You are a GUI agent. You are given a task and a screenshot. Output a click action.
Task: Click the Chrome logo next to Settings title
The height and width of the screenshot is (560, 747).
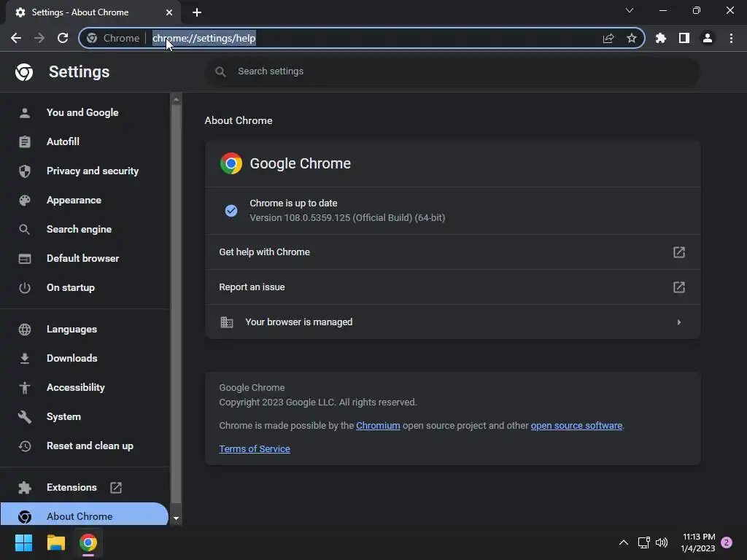(x=24, y=72)
